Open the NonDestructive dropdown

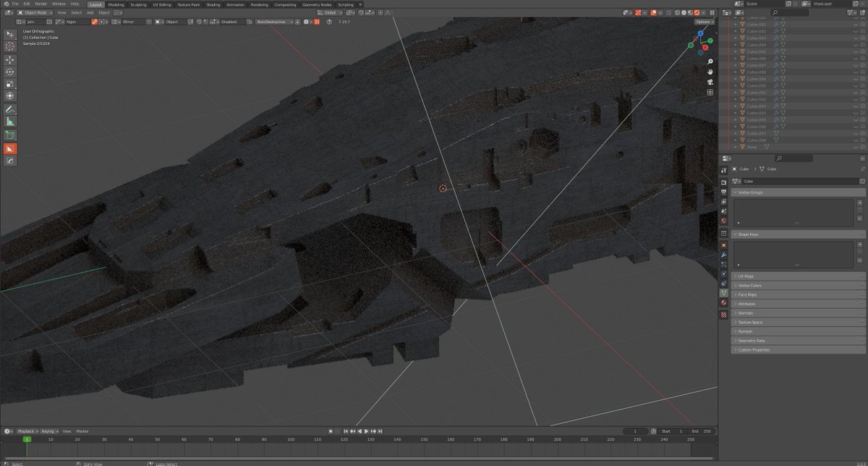click(275, 22)
